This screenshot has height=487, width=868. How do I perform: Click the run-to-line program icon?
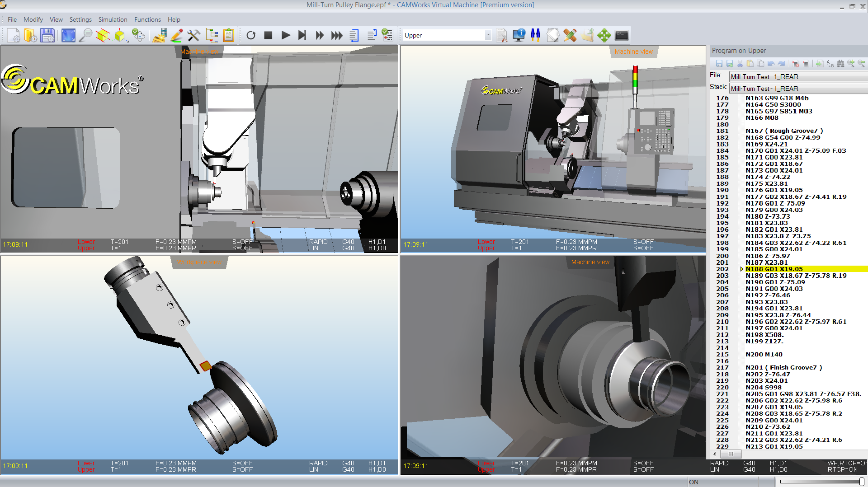[354, 35]
